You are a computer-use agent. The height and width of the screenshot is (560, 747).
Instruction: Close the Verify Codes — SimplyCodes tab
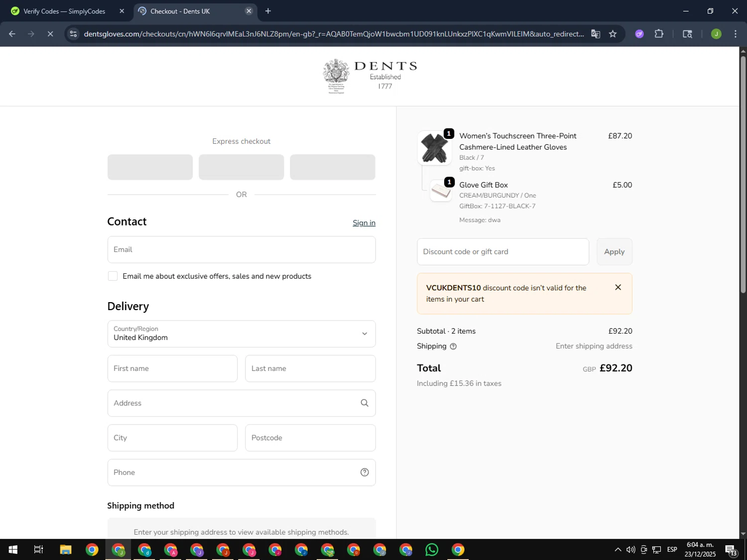tap(122, 11)
